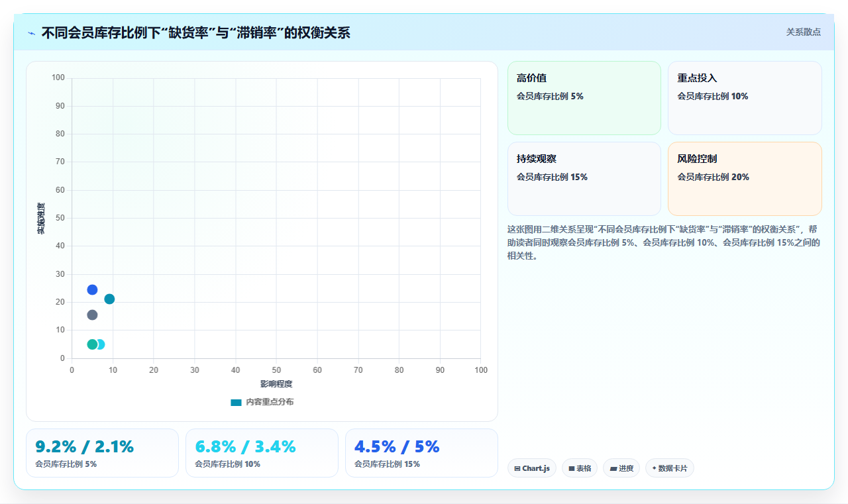Click the 6.8% / 3.4% stat card

pyautogui.click(x=262, y=453)
